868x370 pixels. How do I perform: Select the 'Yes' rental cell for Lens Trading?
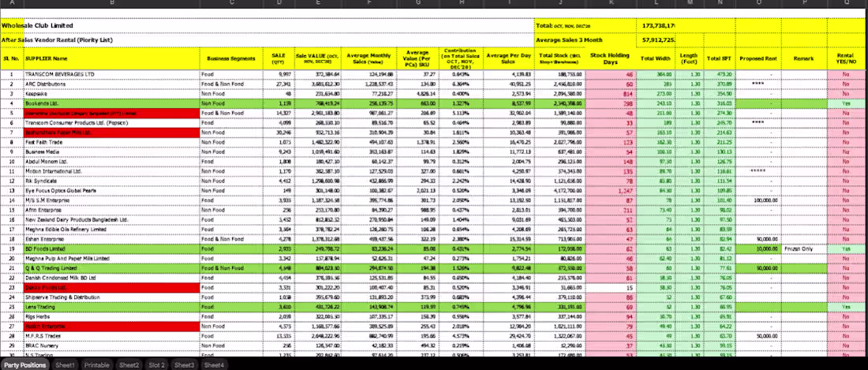pos(846,306)
